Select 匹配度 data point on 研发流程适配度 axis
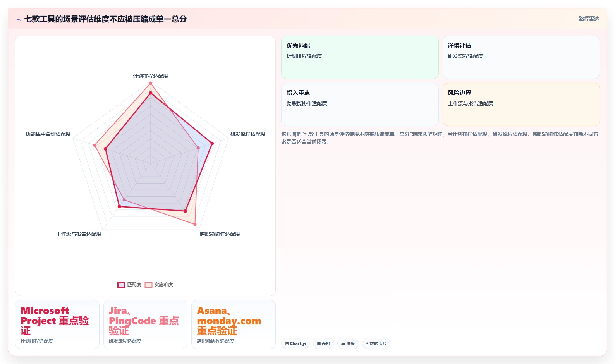This screenshot has width=615, height=364. [212, 144]
